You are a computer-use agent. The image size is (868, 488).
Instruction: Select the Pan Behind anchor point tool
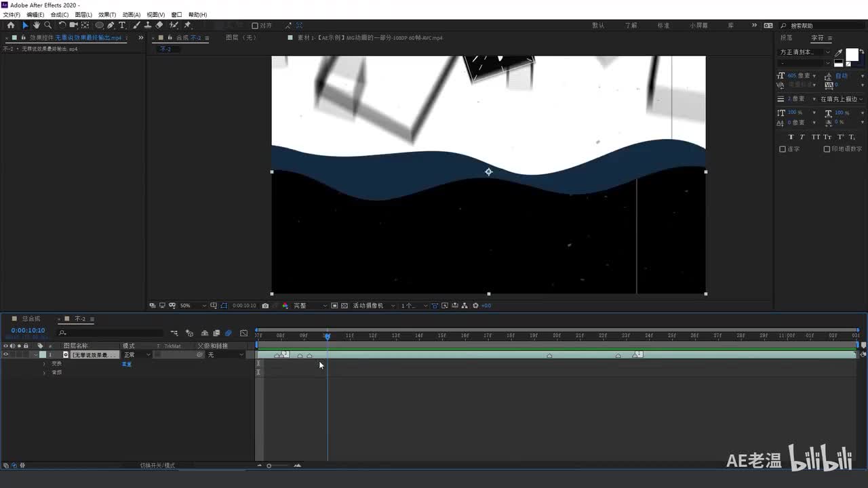[85, 25]
